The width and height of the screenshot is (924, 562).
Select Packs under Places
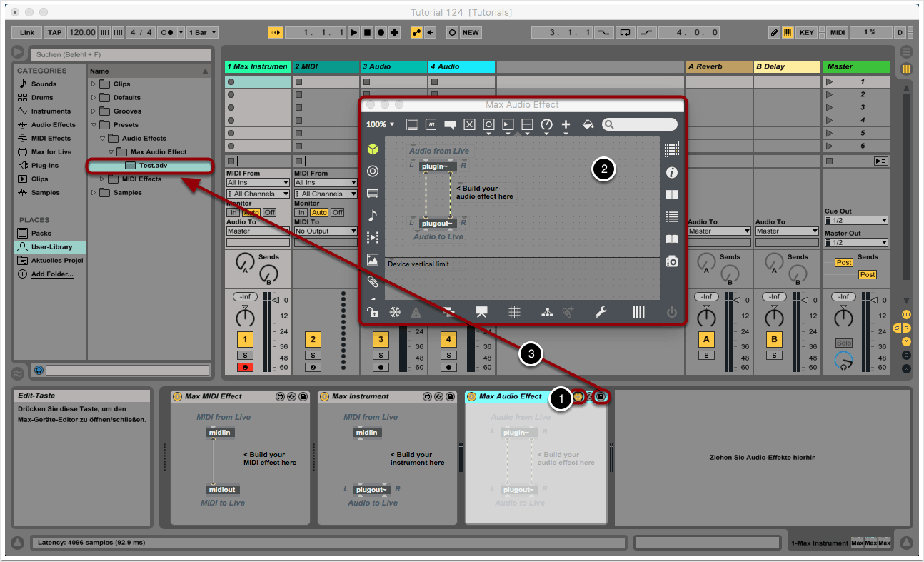(41, 233)
